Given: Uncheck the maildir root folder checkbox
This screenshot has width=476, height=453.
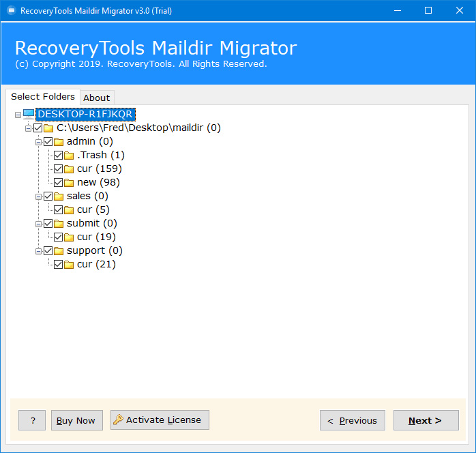Looking at the screenshot, I should point(38,128).
